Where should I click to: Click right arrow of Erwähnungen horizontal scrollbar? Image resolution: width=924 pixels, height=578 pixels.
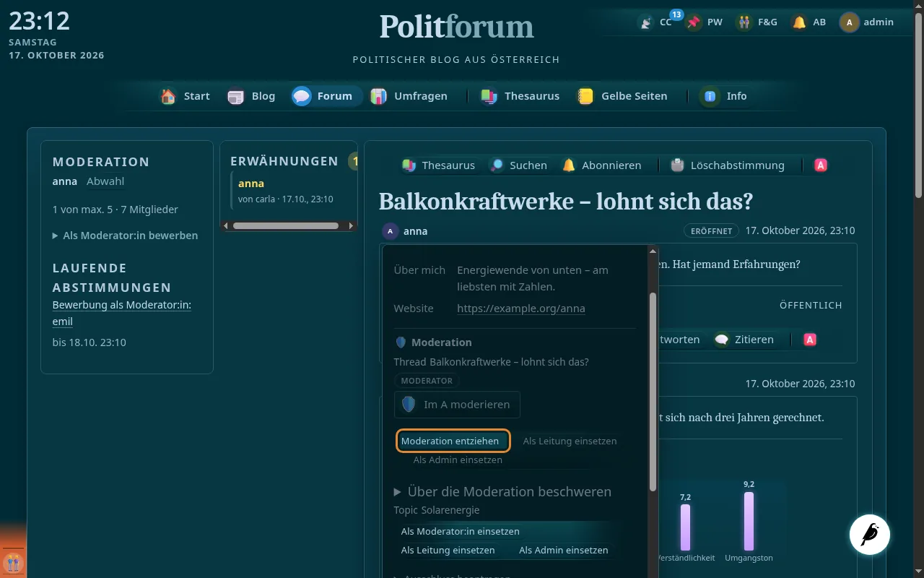(x=352, y=226)
